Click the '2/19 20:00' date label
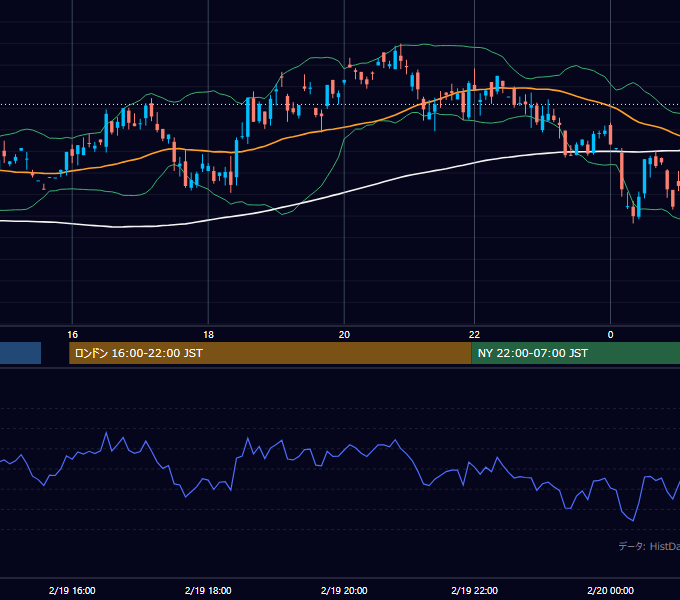The image size is (680, 600). (344, 590)
